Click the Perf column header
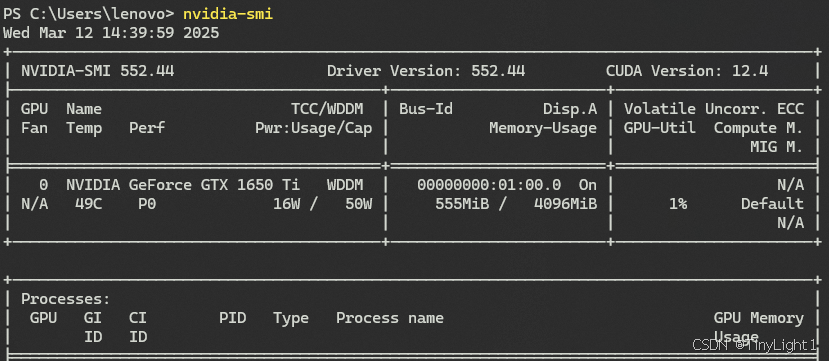This screenshot has height=361, width=829. [x=147, y=128]
